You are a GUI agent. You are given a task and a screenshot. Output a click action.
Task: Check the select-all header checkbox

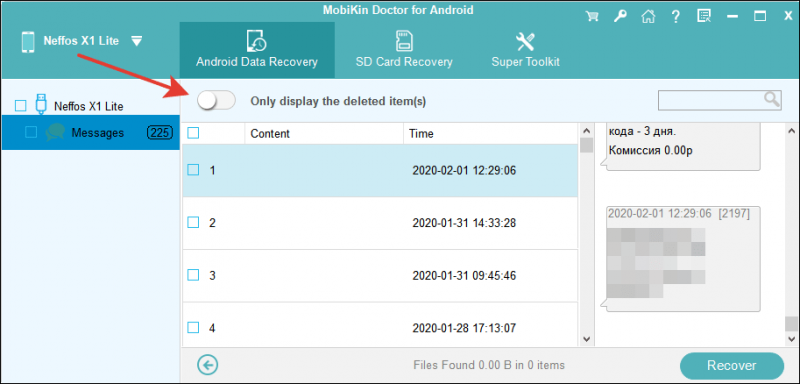pos(193,133)
